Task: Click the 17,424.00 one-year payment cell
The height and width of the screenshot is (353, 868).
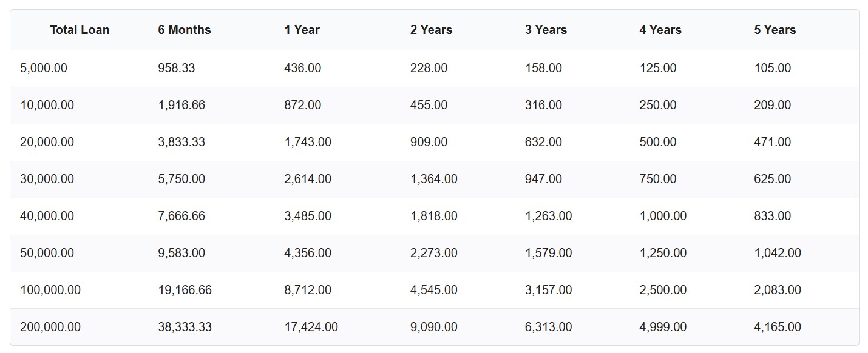Action: (311, 327)
